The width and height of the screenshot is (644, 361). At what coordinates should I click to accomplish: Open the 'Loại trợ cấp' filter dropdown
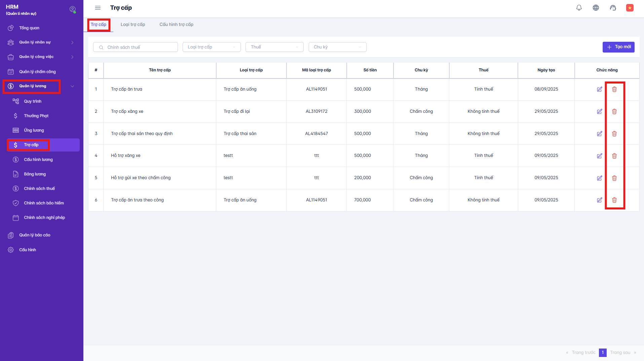tap(212, 47)
